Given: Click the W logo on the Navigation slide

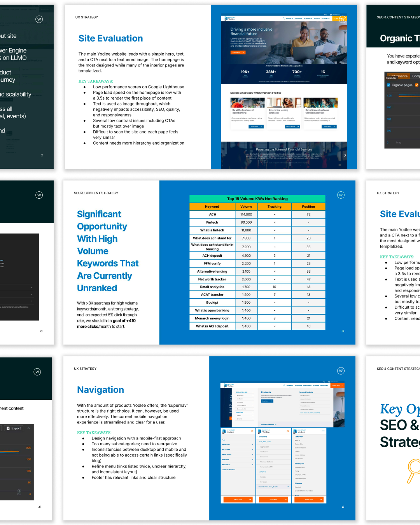Looking at the screenshot, I should 341,371.
